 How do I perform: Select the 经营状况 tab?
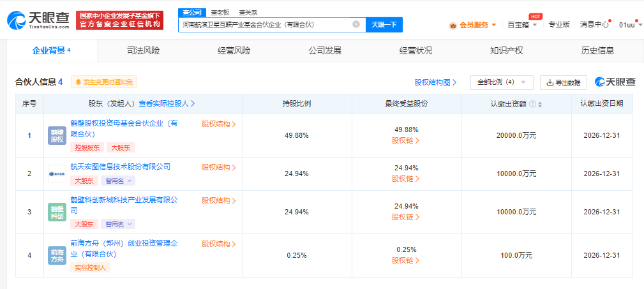click(416, 51)
